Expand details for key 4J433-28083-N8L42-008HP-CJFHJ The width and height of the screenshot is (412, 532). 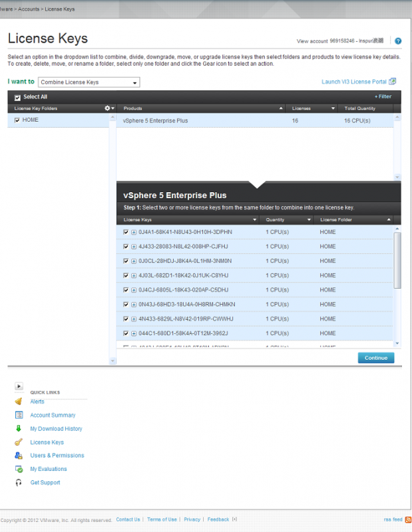134,247
